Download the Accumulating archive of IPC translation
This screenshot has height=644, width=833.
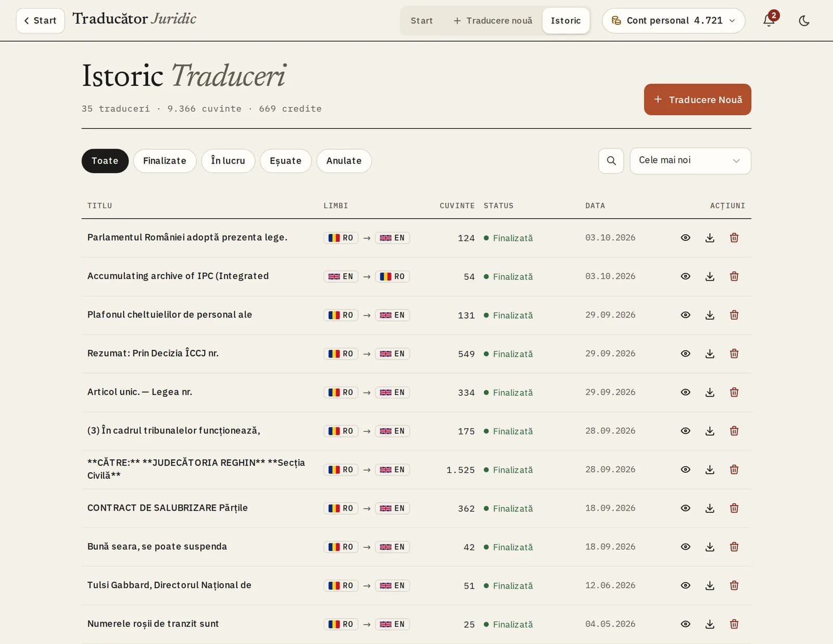(710, 276)
